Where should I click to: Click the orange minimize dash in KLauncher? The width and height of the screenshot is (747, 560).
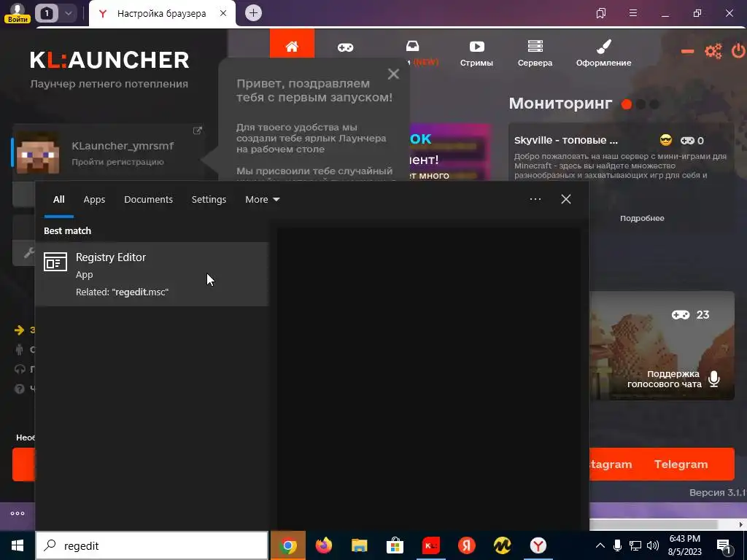(687, 51)
